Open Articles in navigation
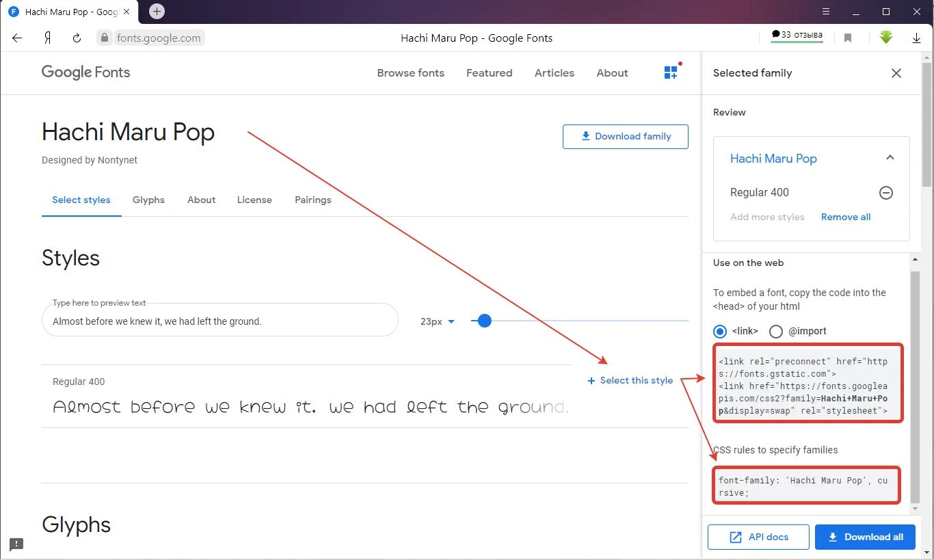This screenshot has width=934, height=560. (555, 72)
